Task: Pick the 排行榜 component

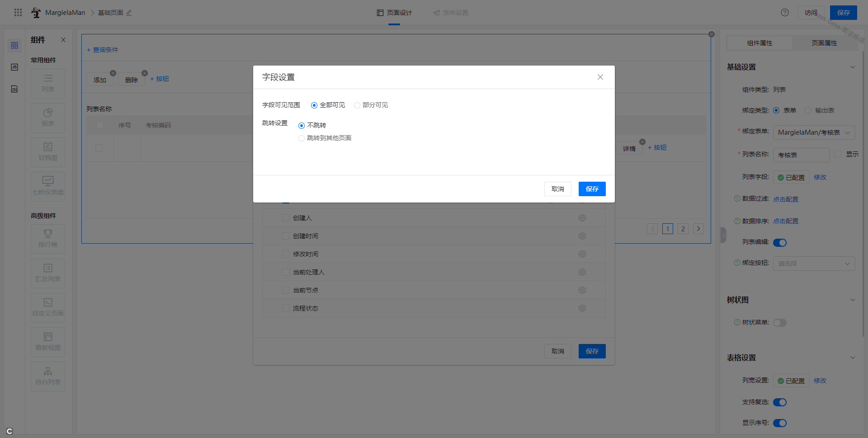Action: (48, 239)
